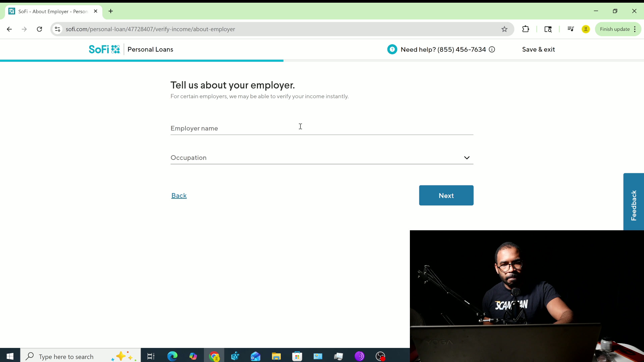Click the Chrome icon on the taskbar
644x362 pixels.
click(x=214, y=356)
